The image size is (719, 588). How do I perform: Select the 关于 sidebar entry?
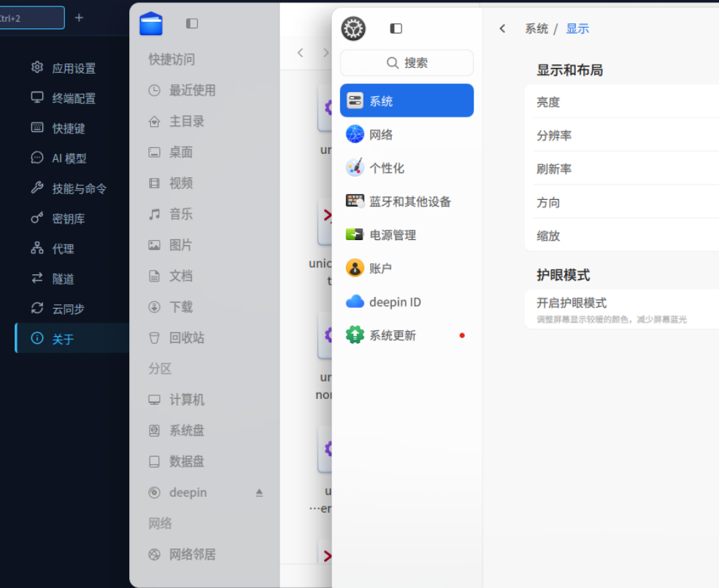(x=72, y=339)
